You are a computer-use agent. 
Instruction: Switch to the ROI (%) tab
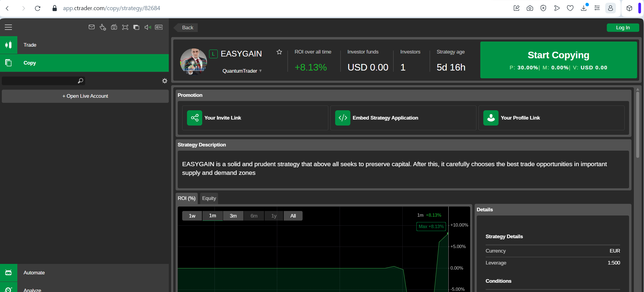click(187, 198)
